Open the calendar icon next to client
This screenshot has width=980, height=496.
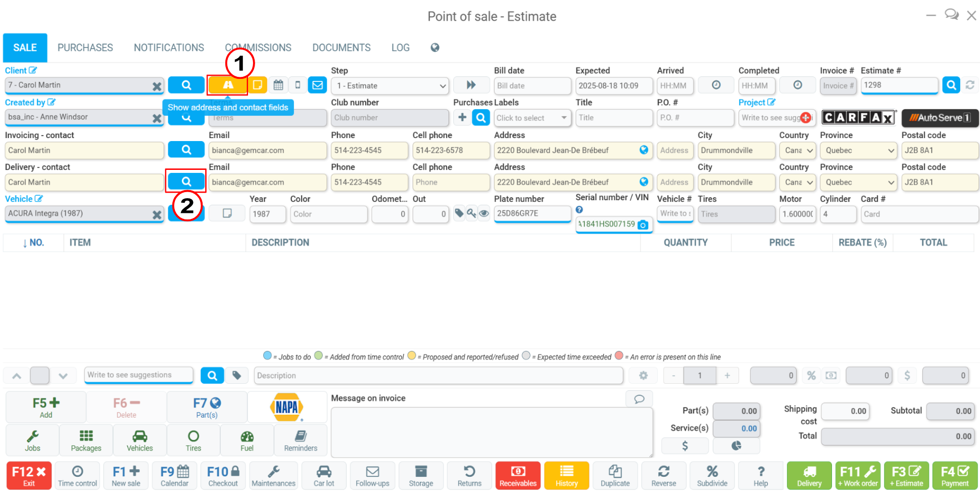[x=278, y=85]
